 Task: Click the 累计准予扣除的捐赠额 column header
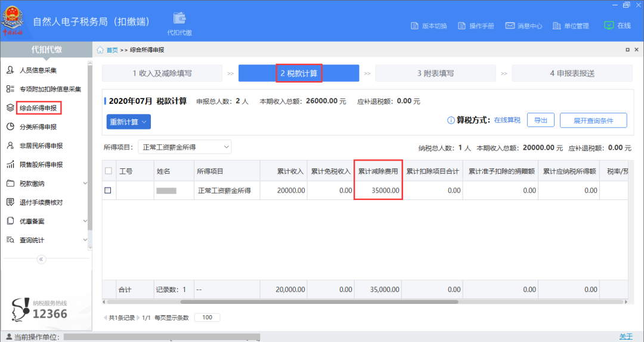(501, 171)
